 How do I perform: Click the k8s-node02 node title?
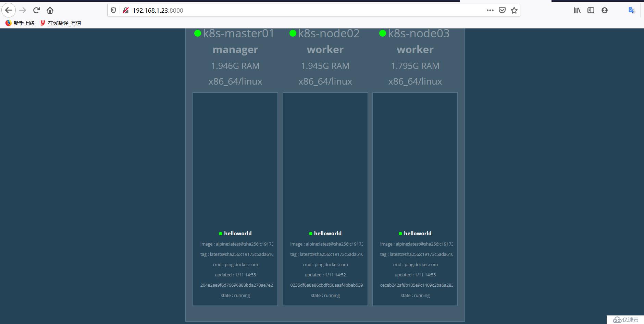(329, 33)
